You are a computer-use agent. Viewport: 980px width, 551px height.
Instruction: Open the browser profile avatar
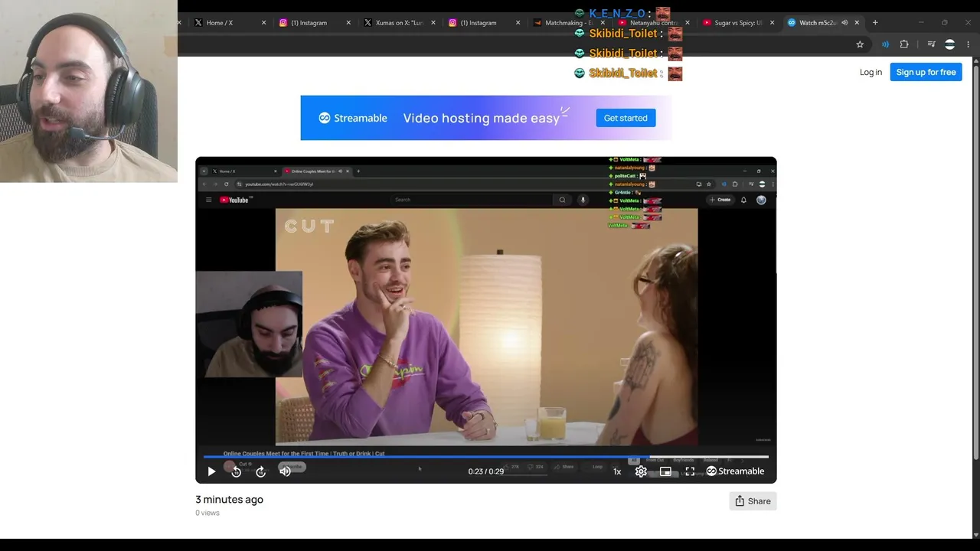pos(950,44)
